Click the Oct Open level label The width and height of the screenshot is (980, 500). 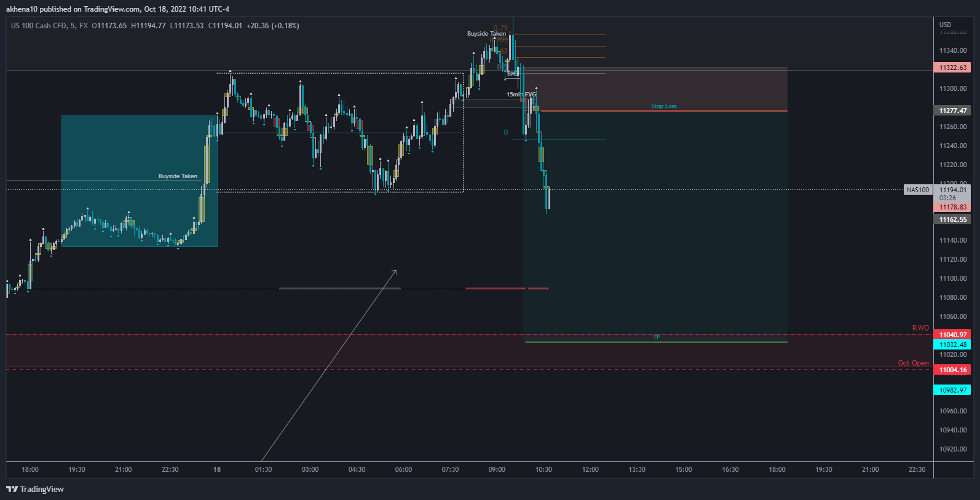(913, 363)
